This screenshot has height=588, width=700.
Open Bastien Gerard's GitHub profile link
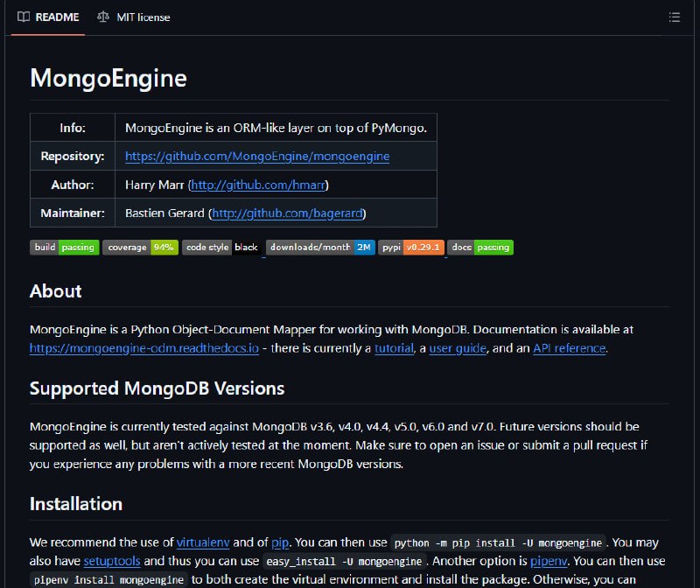[x=287, y=213]
